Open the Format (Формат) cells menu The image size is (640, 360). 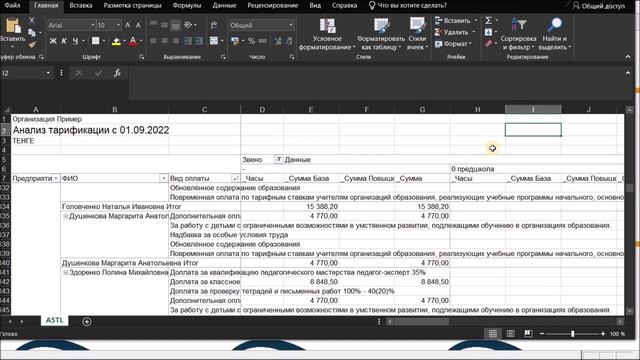453,44
